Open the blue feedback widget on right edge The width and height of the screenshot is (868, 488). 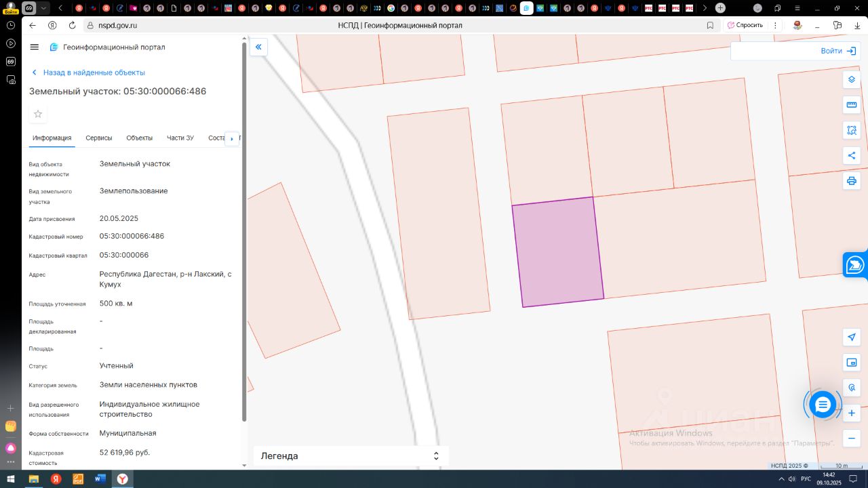click(856, 265)
